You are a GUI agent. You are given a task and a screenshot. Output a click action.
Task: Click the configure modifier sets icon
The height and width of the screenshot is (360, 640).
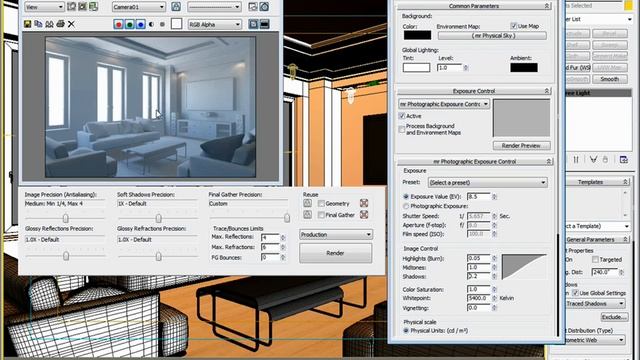(x=624, y=160)
